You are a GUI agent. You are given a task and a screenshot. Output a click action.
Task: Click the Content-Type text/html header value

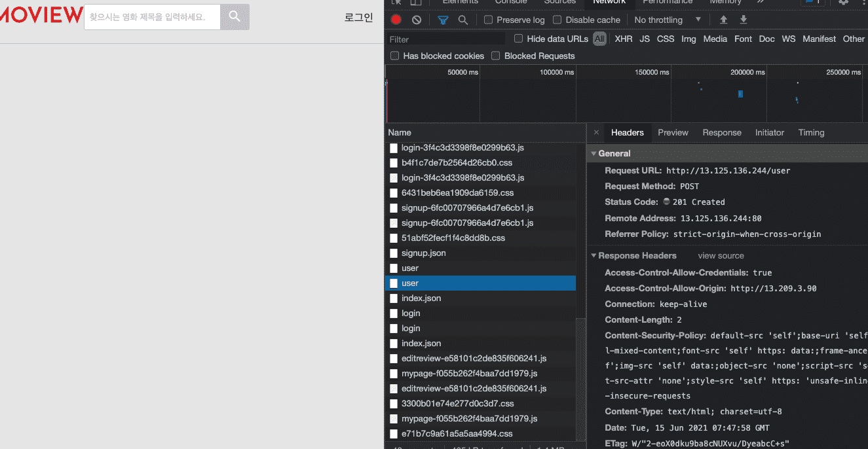[725, 412]
